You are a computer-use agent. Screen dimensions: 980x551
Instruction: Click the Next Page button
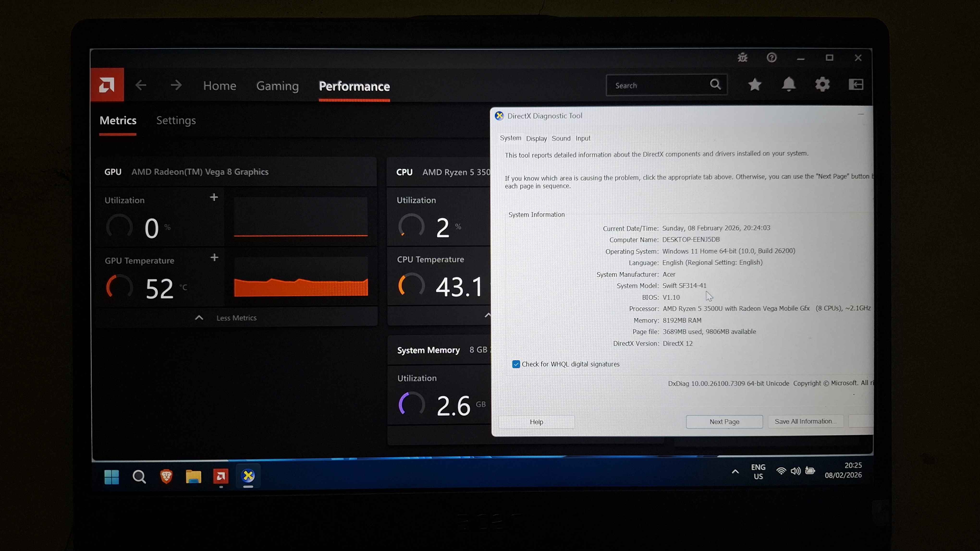point(724,421)
